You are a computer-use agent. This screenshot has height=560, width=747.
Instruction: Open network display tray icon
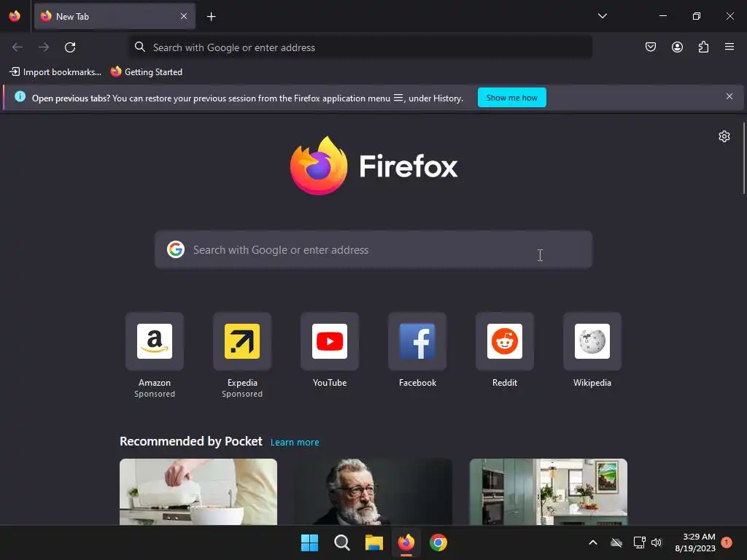[x=639, y=542]
